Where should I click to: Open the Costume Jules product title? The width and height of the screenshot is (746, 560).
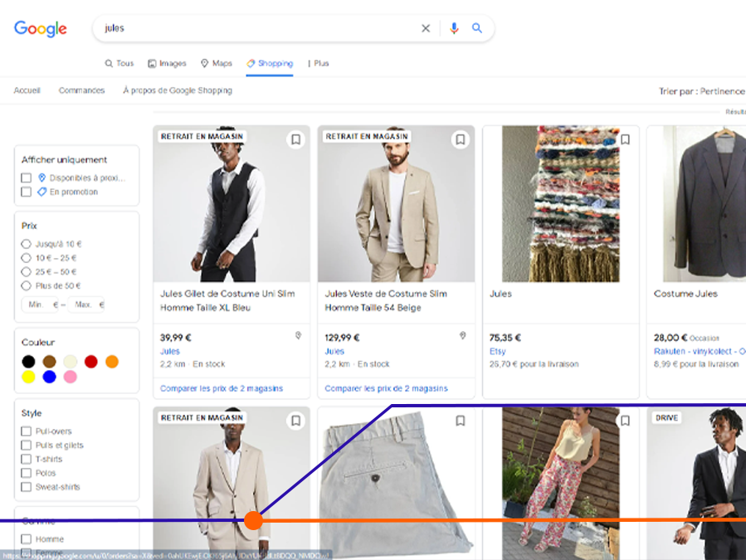coord(685,294)
